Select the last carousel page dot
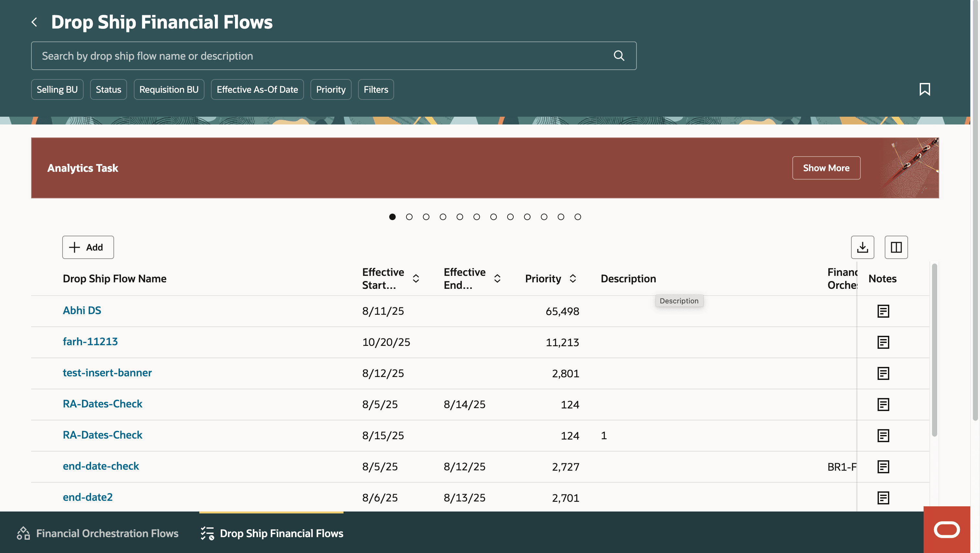This screenshot has height=553, width=980. pos(577,217)
